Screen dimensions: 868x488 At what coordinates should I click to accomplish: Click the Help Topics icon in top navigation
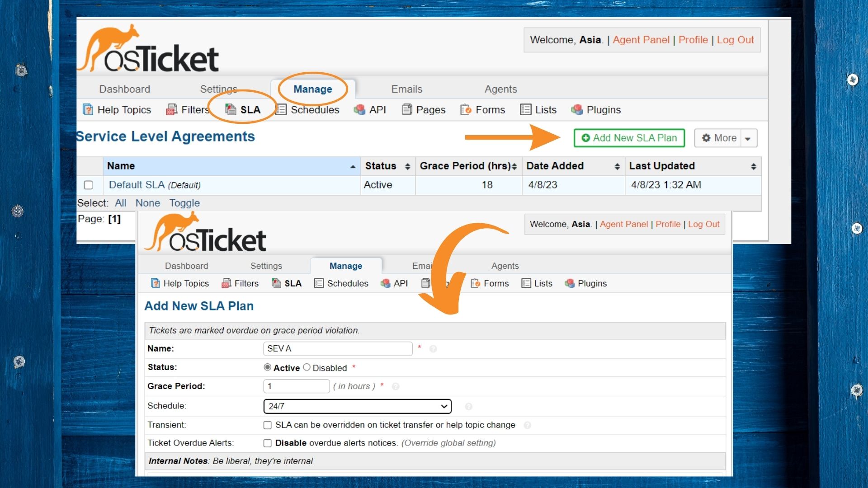[88, 110]
